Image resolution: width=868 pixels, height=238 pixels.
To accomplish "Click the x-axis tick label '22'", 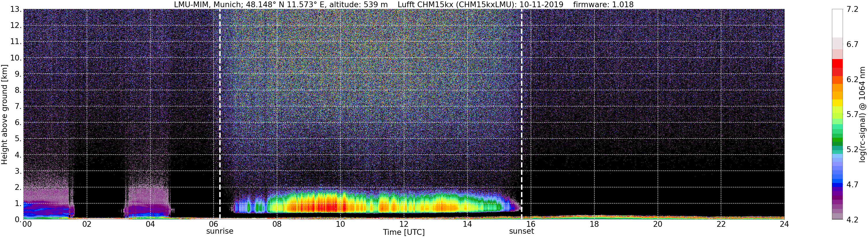I will [721, 224].
